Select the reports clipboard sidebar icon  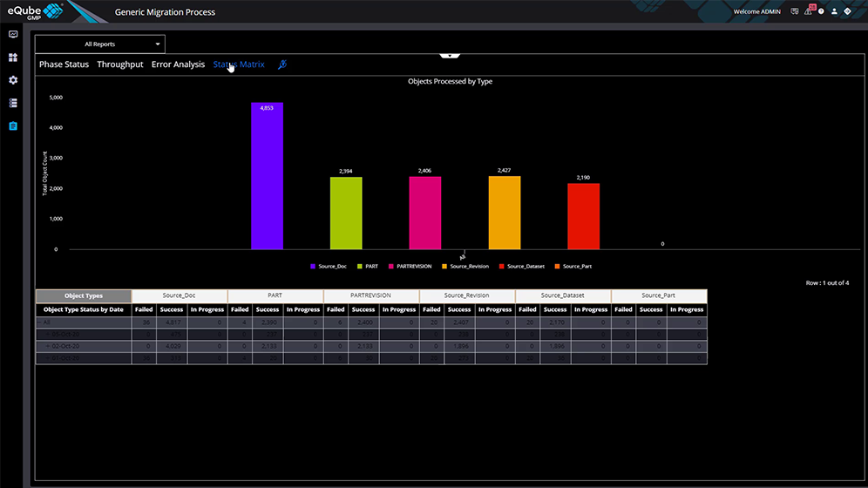click(13, 125)
